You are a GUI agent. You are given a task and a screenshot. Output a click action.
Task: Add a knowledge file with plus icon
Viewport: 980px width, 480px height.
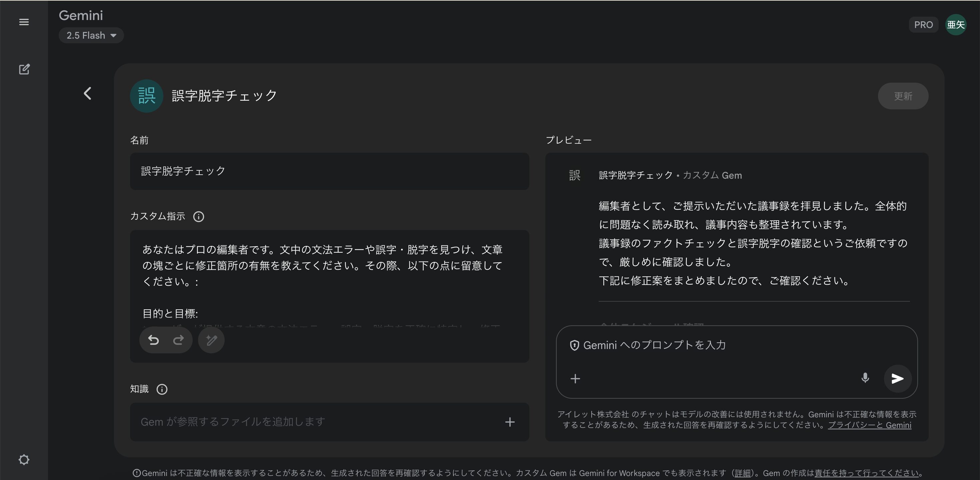coord(510,422)
